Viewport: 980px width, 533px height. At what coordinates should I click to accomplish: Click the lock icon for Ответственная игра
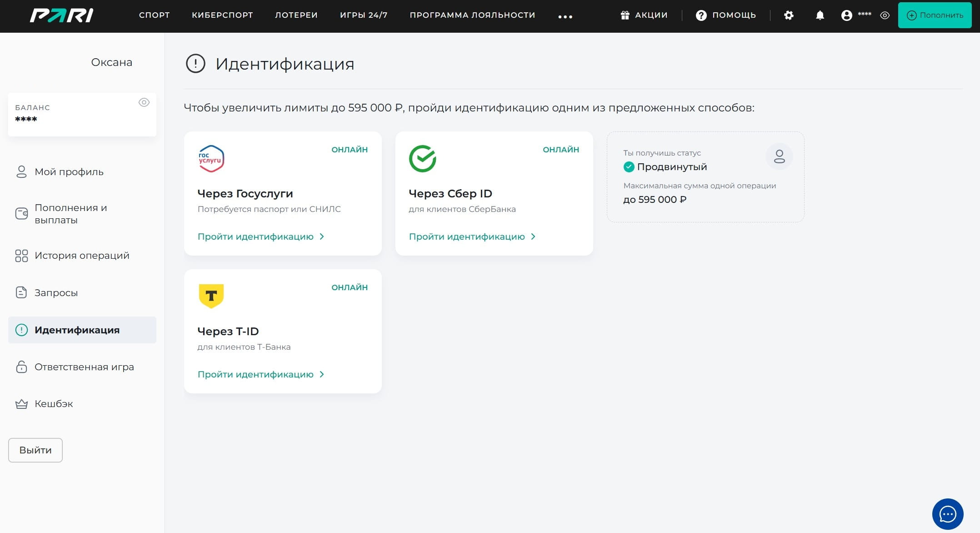21,367
